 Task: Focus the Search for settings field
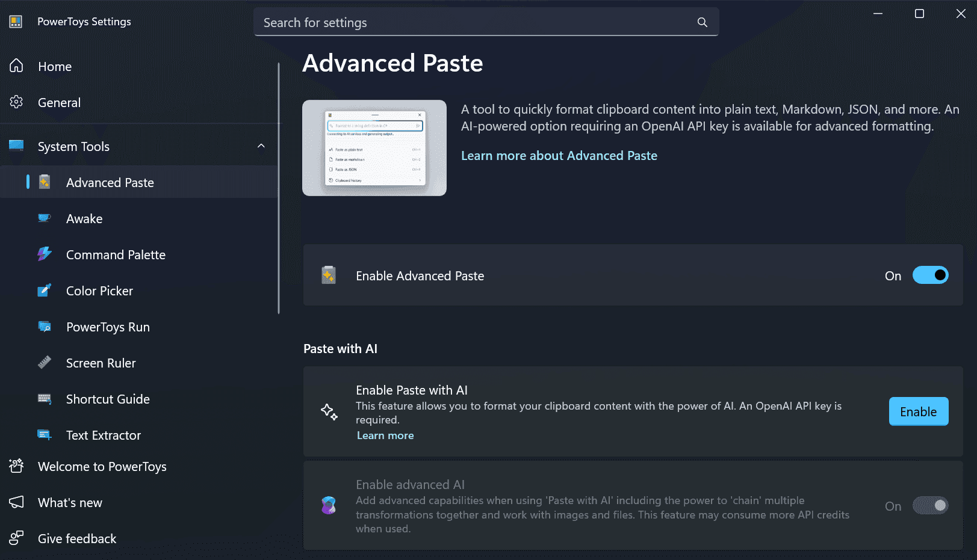click(x=476, y=22)
